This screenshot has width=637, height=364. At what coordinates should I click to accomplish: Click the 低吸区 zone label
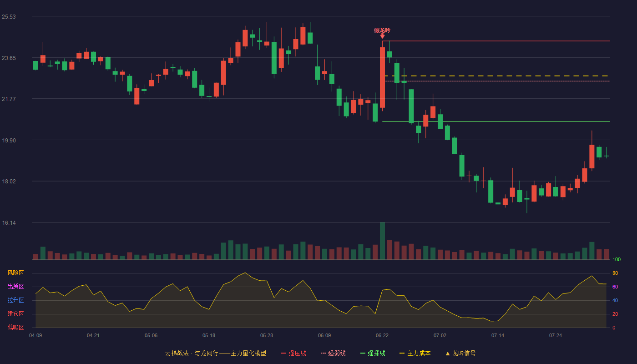[15, 327]
